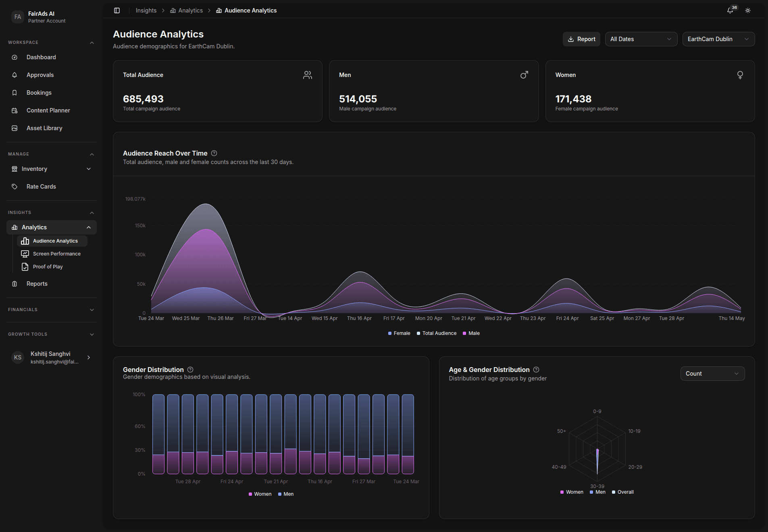The width and height of the screenshot is (768, 532).
Task: Click the Approvals bell icon
Action: [x=15, y=75]
